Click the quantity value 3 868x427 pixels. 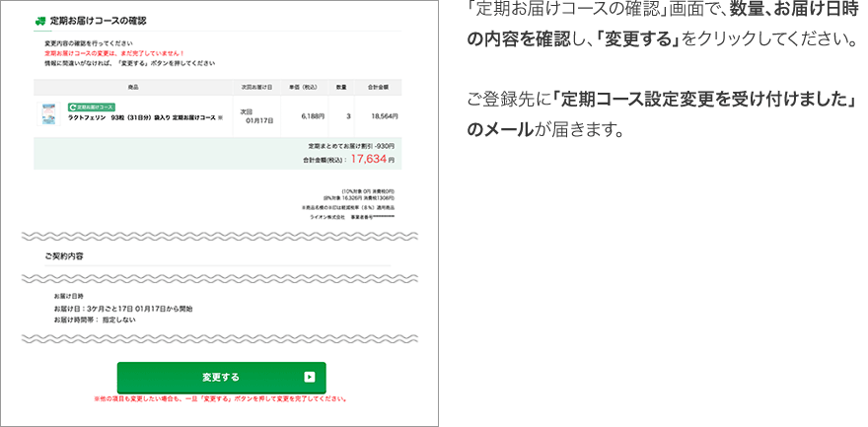point(348,116)
